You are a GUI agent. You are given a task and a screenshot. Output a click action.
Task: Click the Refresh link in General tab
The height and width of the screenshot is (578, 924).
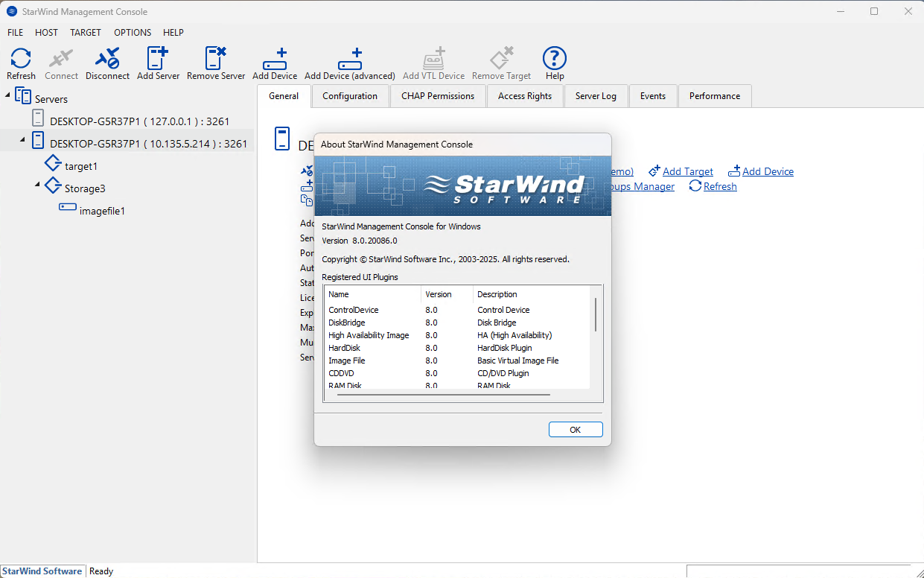point(720,186)
